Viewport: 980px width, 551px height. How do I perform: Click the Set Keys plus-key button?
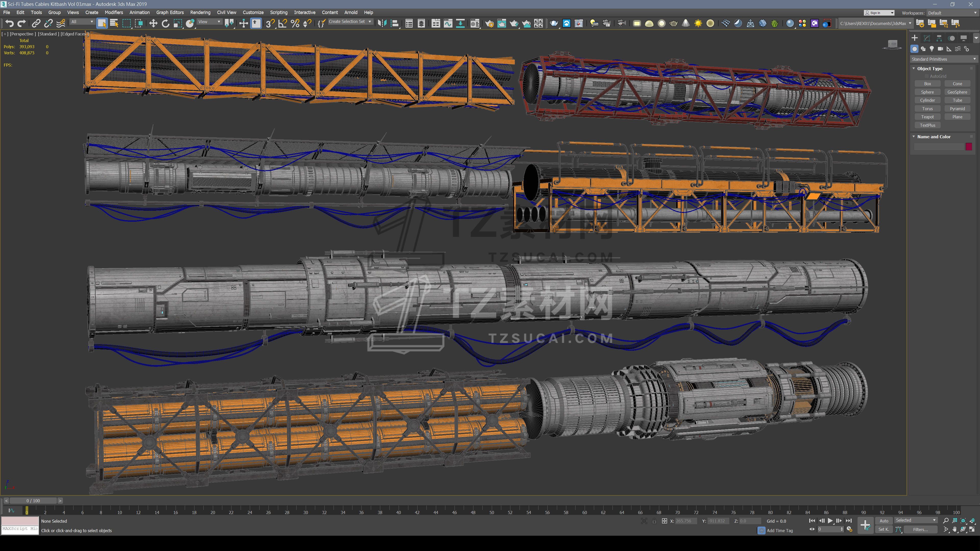865,525
